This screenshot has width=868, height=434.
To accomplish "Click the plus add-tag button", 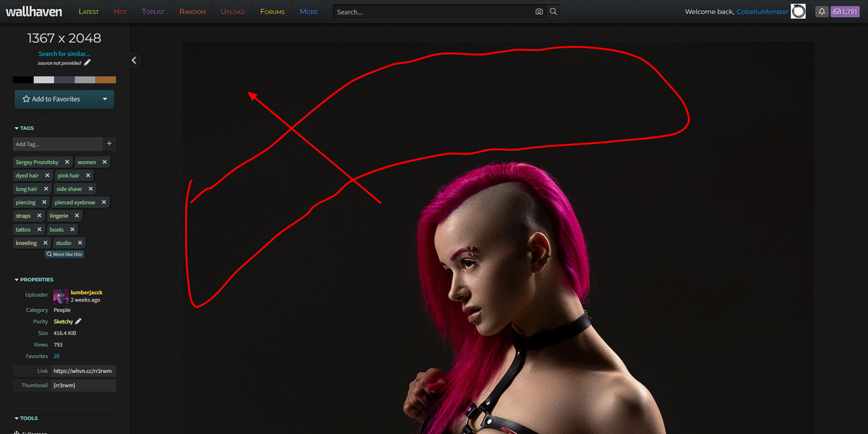I will coord(109,144).
